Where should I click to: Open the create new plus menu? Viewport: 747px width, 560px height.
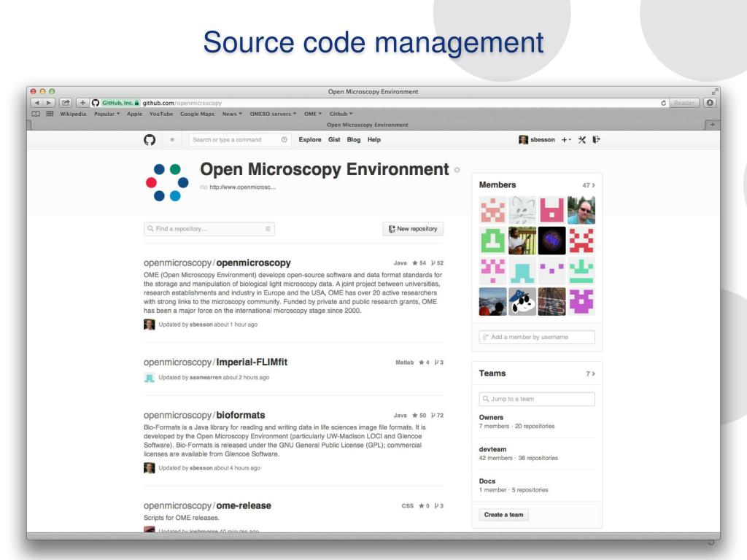click(566, 139)
